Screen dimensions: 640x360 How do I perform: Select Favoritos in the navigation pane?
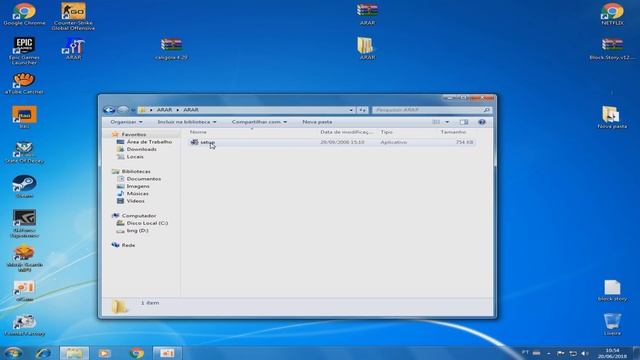(133, 134)
